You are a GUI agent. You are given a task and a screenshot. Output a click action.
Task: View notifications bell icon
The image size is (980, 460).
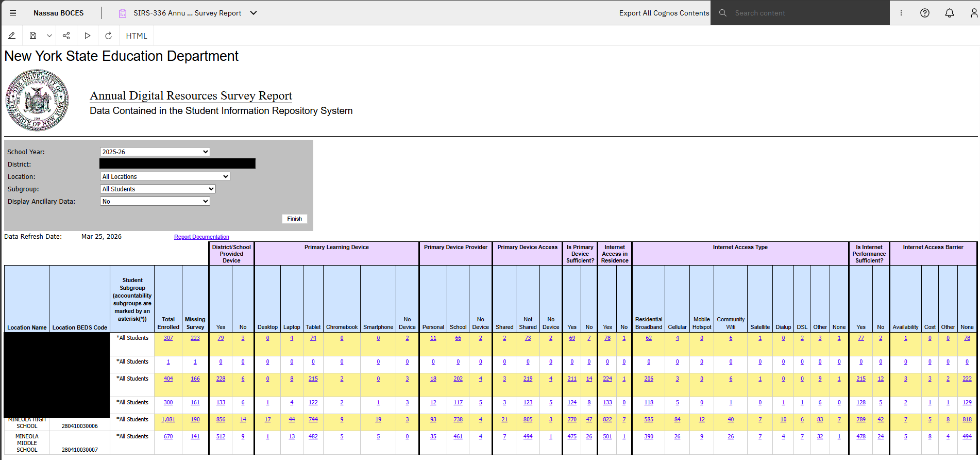coord(950,13)
